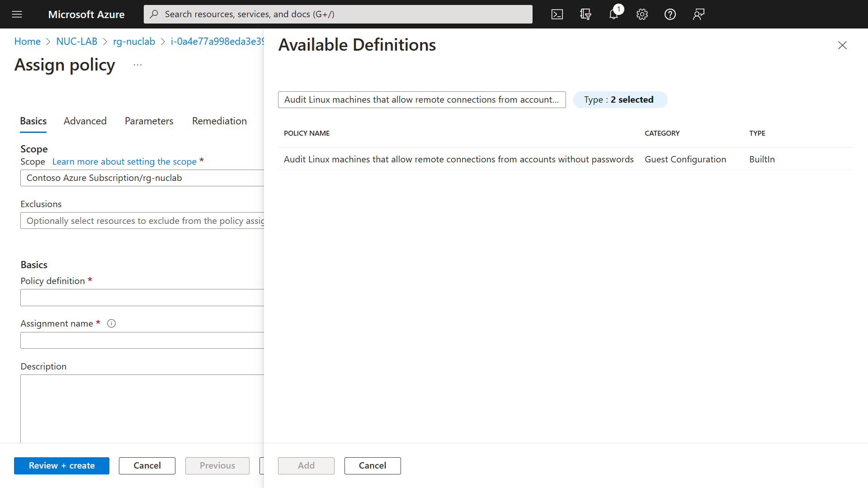Click the Review + create button
Screen dimensions: 868x488
pyautogui.click(x=61, y=465)
